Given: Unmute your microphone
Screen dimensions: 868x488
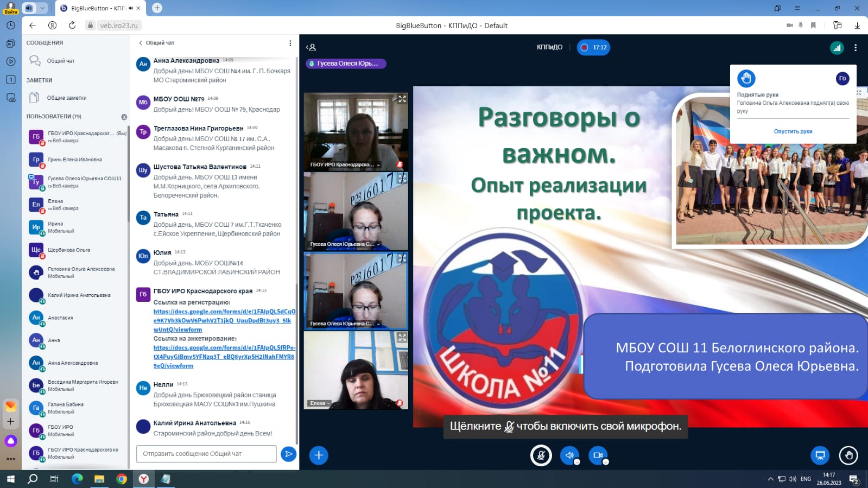Looking at the screenshot, I should point(541,455).
